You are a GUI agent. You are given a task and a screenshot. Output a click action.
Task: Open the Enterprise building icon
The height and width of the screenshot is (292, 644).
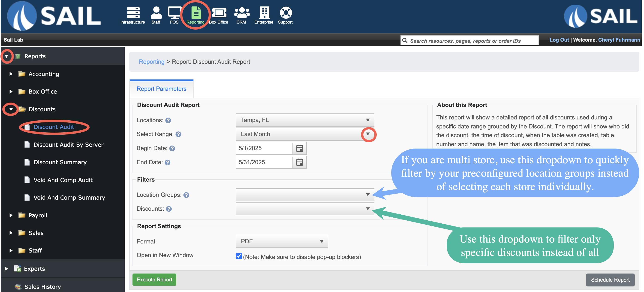(264, 13)
